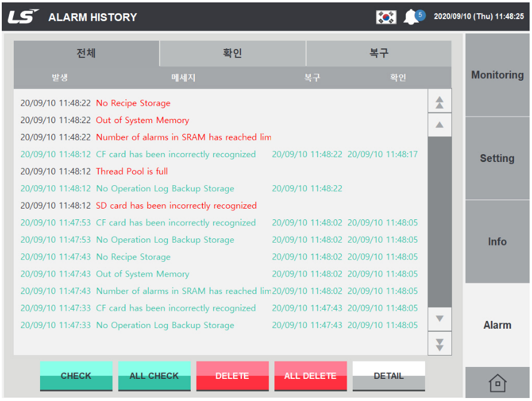Click the alarm list scrollbar thumb
Screen dimensions: 532x401
point(440,222)
